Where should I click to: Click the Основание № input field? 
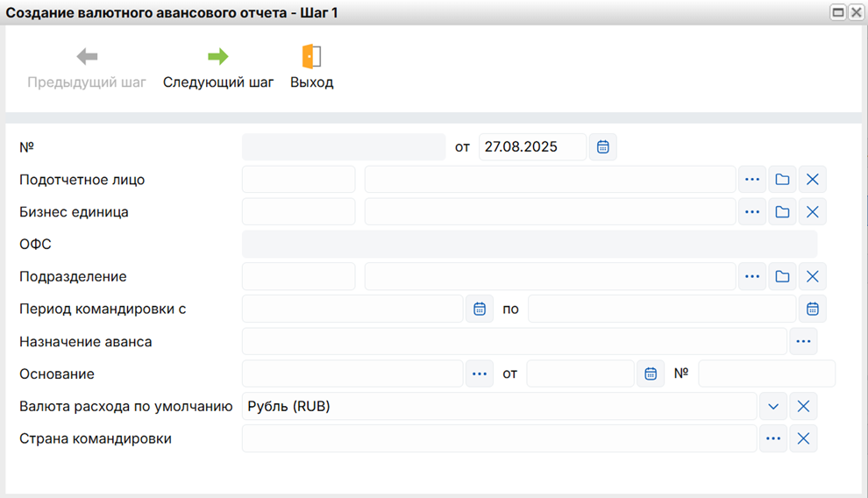[766, 374]
